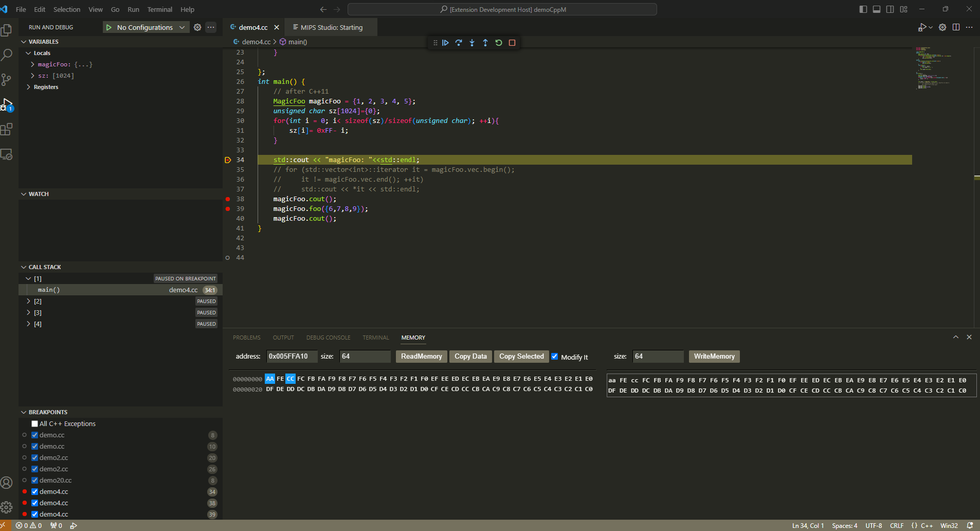Disable the demo4.cc line 34 breakpoint
980x531 pixels.
click(35, 492)
